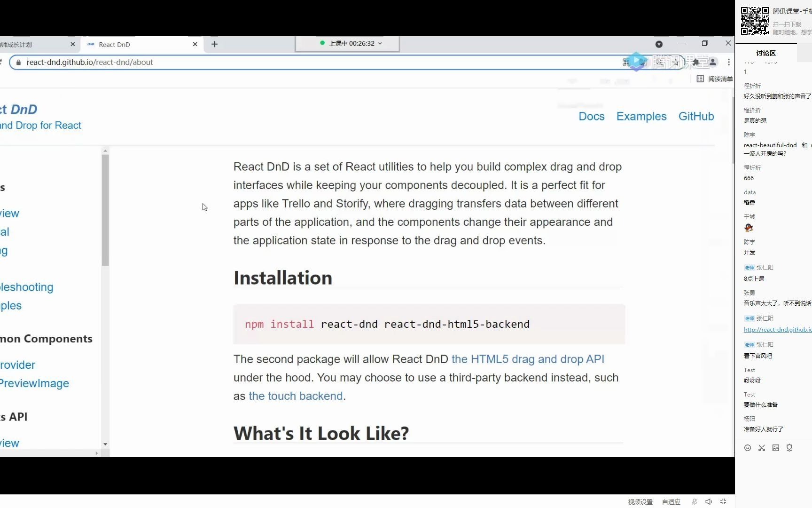Open the Docs navigation link
This screenshot has width=812, height=508.
click(592, 116)
